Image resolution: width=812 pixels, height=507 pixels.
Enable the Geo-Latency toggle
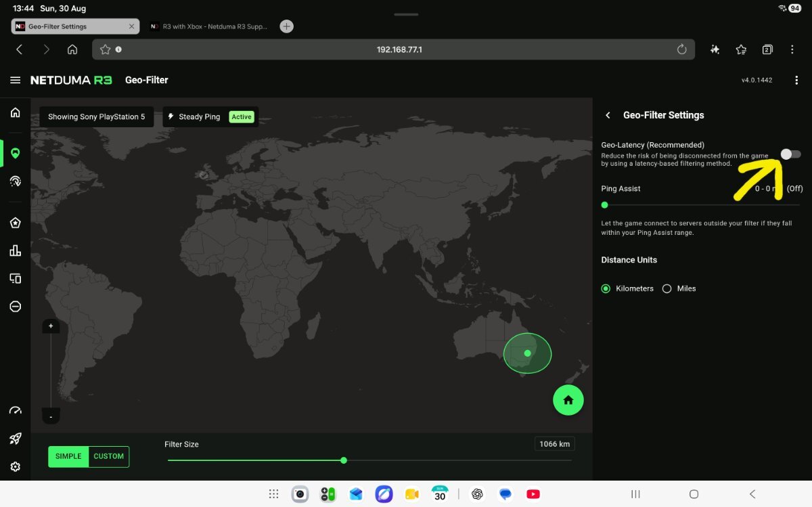(790, 154)
